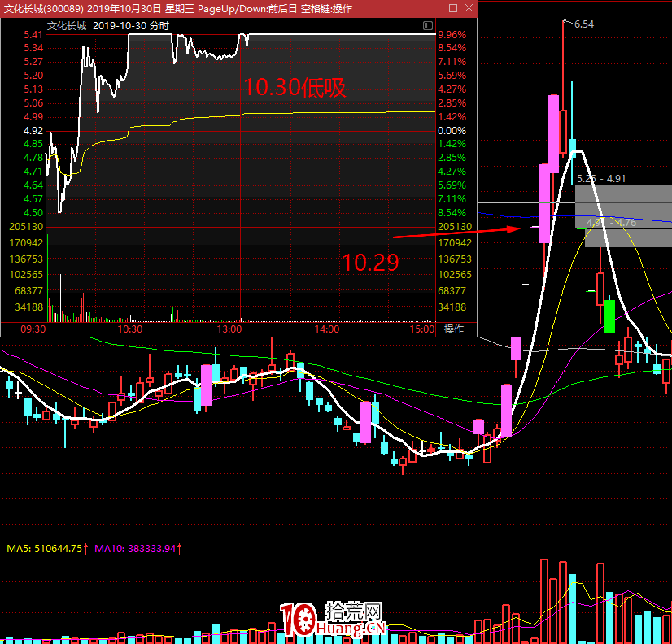This screenshot has height=644, width=672.
Task: Select the 4.85 price axis label
Action: (33, 144)
